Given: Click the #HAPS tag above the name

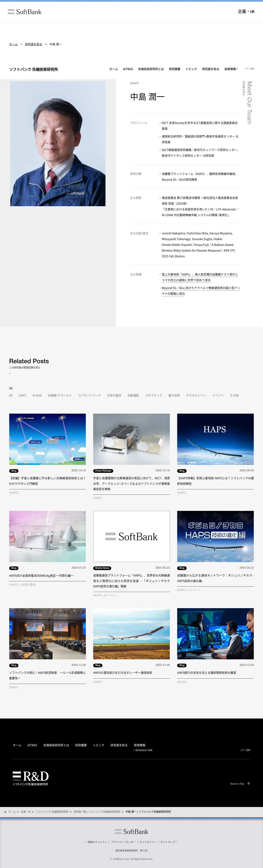Looking at the screenshot, I should tap(134, 83).
